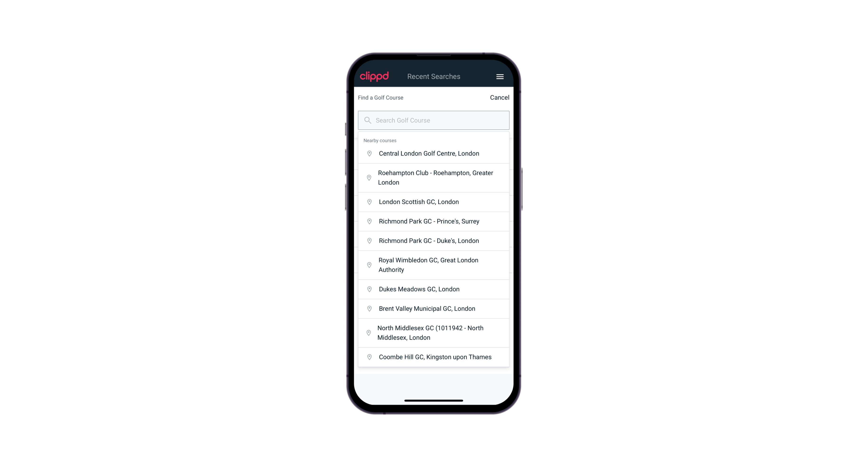Viewport: 868px width, 467px height.
Task: Click the search magnifier icon
Action: tap(367, 120)
